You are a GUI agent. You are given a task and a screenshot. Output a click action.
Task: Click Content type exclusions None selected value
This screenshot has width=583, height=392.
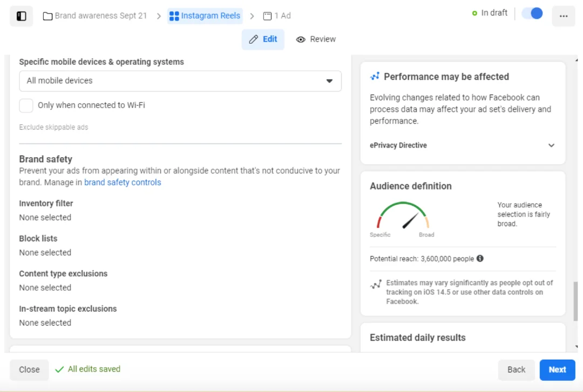[x=45, y=288]
